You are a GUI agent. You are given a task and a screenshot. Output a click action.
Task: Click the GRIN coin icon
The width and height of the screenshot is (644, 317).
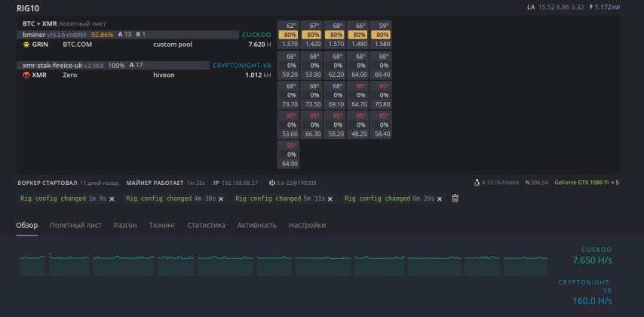pyautogui.click(x=26, y=45)
